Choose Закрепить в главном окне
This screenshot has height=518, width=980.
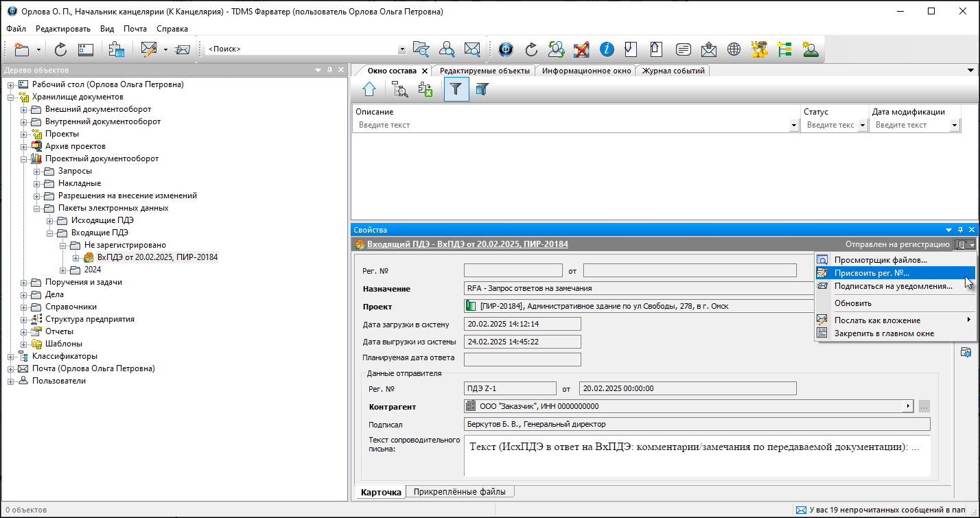click(x=896, y=333)
